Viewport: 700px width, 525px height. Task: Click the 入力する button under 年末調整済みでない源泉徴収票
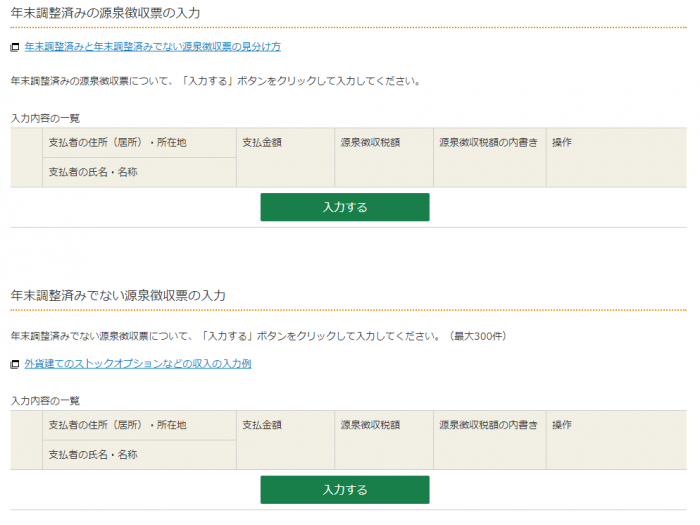(x=345, y=490)
